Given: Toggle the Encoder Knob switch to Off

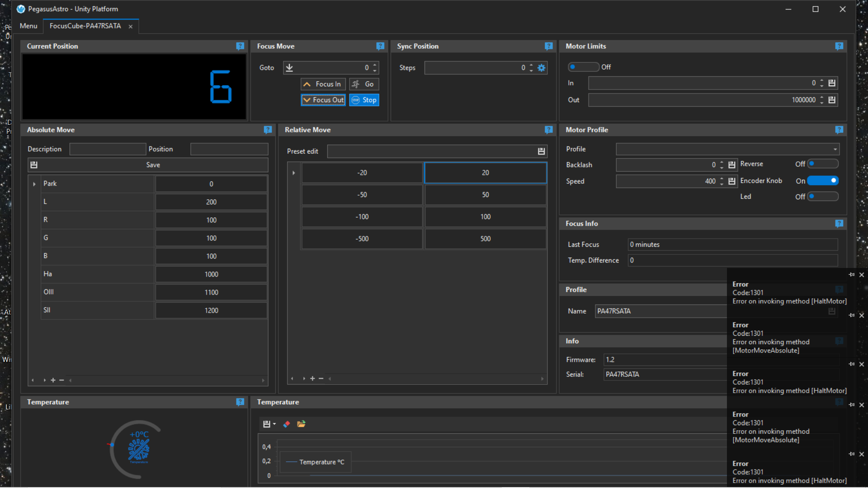Looking at the screenshot, I should 824,181.
